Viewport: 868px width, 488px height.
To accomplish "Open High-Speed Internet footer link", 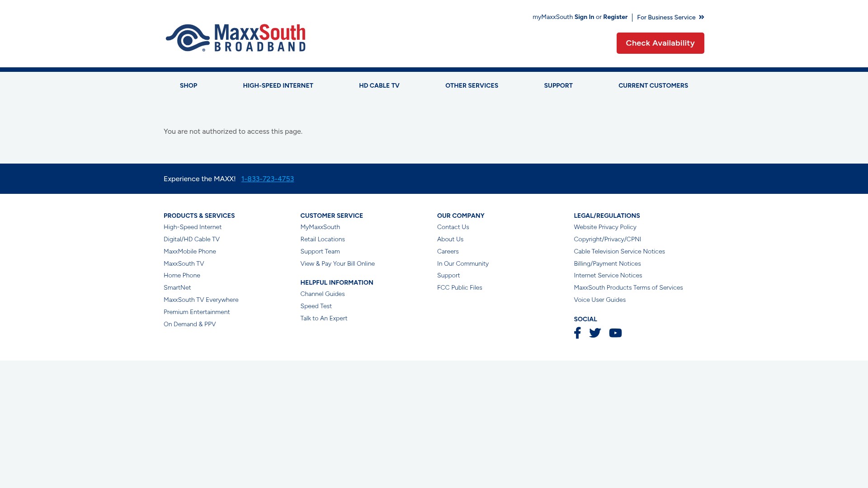I will click(193, 227).
